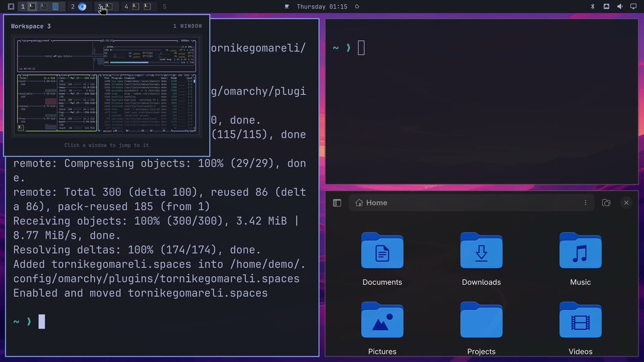Click the search icon in Files header

[606, 203]
